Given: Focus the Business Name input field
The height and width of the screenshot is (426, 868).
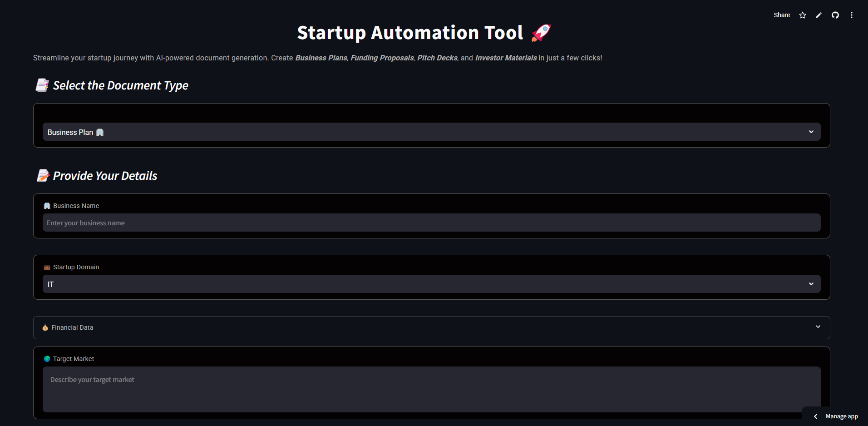Looking at the screenshot, I should tap(431, 223).
